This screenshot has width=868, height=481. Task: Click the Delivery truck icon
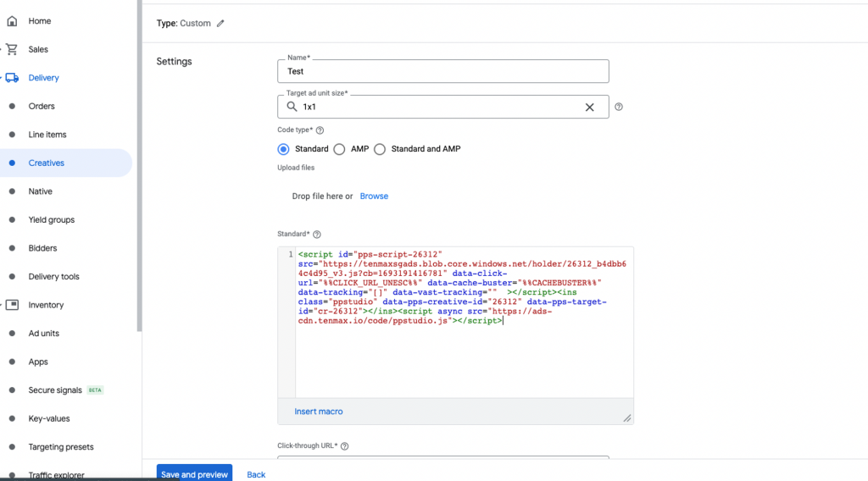click(x=13, y=78)
